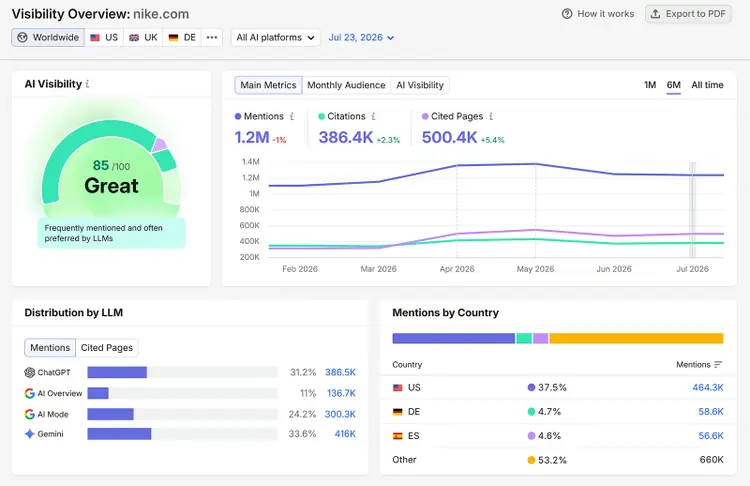750x486 pixels.
Task: Select the 6M time range
Action: [673, 85]
